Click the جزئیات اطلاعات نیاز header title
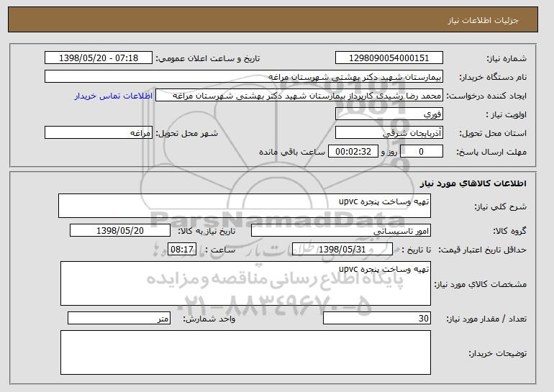Image resolution: width=554 pixels, height=392 pixels. (483, 20)
